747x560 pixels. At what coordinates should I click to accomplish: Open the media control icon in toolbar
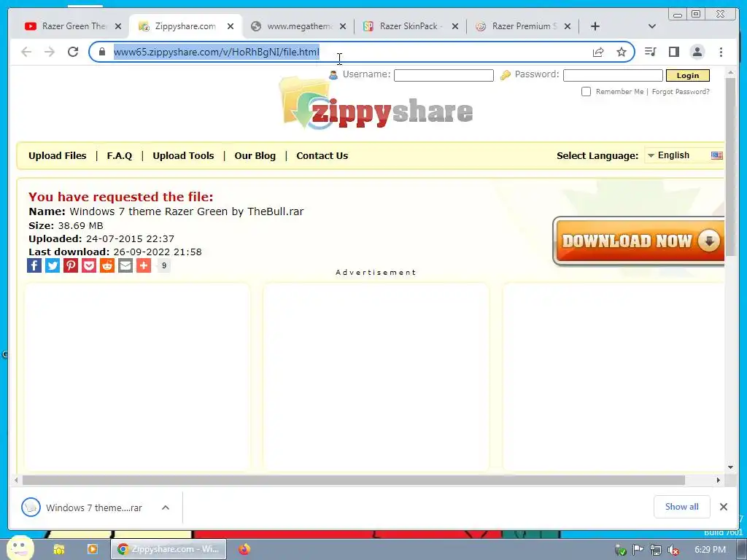pos(650,52)
